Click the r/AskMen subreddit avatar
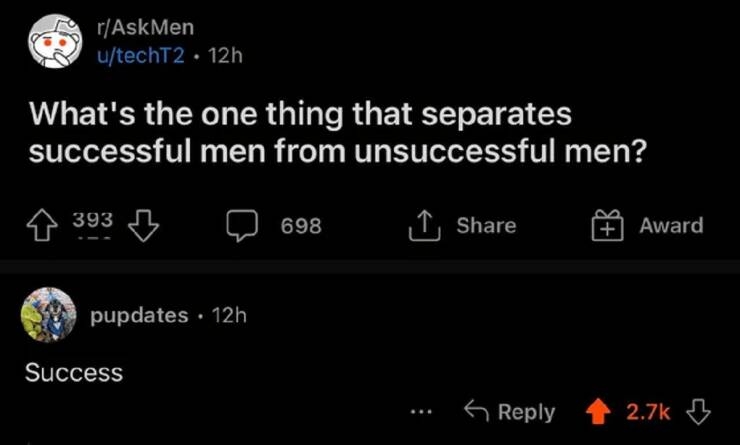Image resolution: width=740 pixels, height=445 pixels. [50, 44]
